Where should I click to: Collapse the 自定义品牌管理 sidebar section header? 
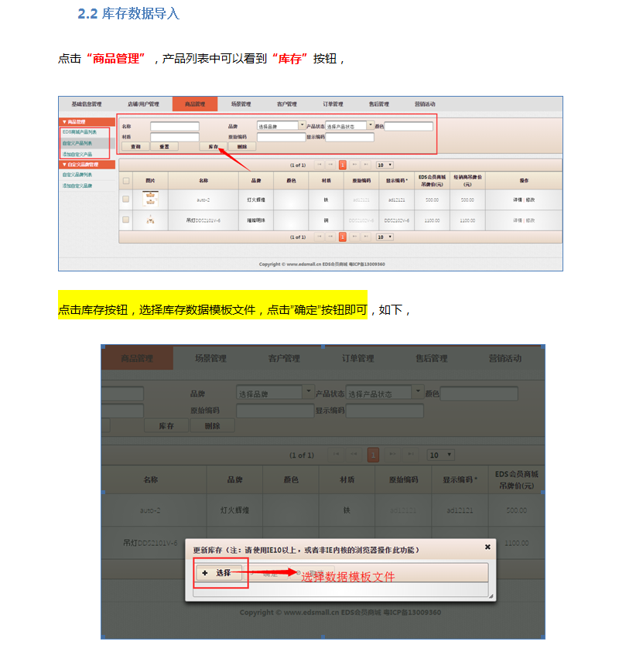[x=87, y=165]
